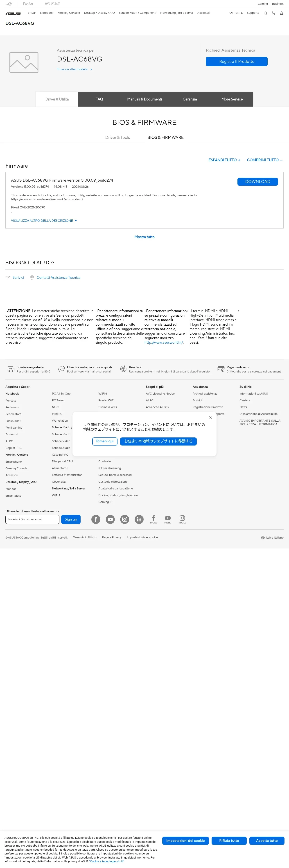Screen dimensions: 289x868
Task: Click Rifiuta tutto in cookie banner
Action: coord(229,841)
